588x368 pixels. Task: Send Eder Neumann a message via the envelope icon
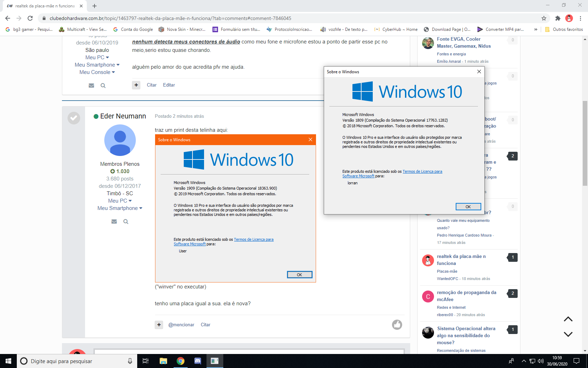(x=114, y=222)
